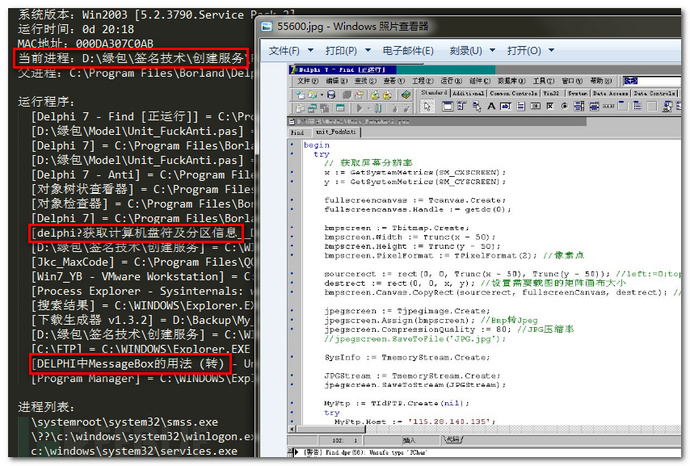Click the Pause program icon
The width and height of the screenshot is (690, 466).
pos(378,108)
